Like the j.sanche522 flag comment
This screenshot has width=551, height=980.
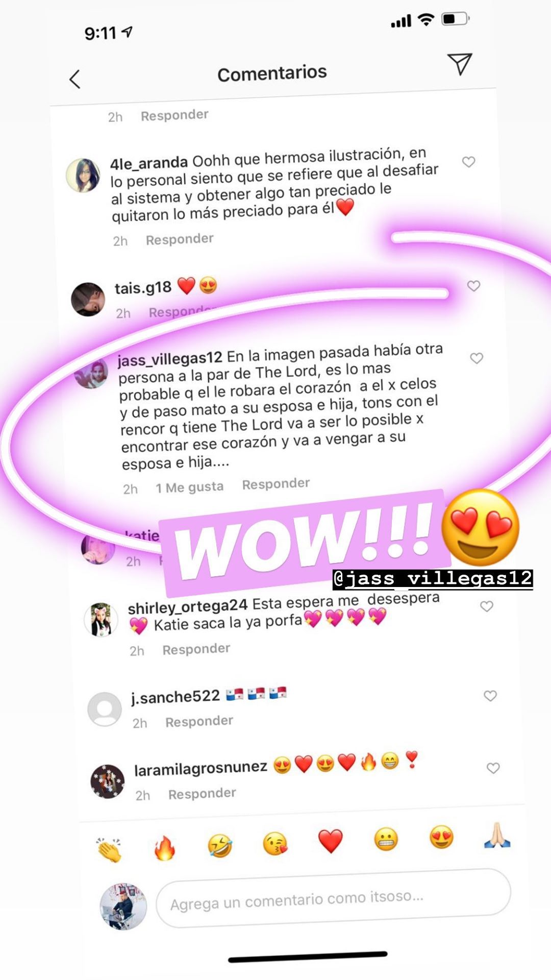click(x=490, y=696)
